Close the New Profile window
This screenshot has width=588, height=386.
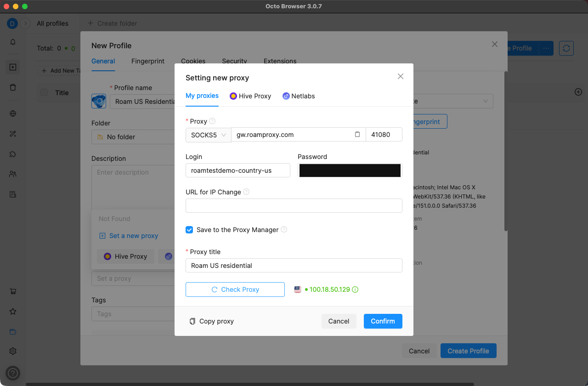click(495, 44)
